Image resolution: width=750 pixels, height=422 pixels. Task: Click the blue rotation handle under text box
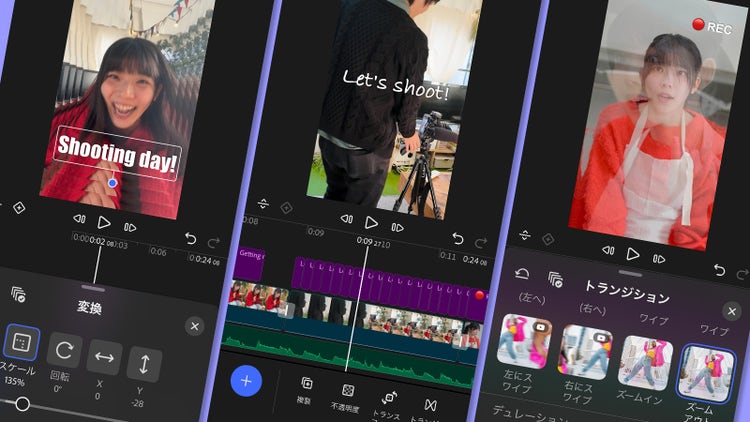pyautogui.click(x=112, y=183)
